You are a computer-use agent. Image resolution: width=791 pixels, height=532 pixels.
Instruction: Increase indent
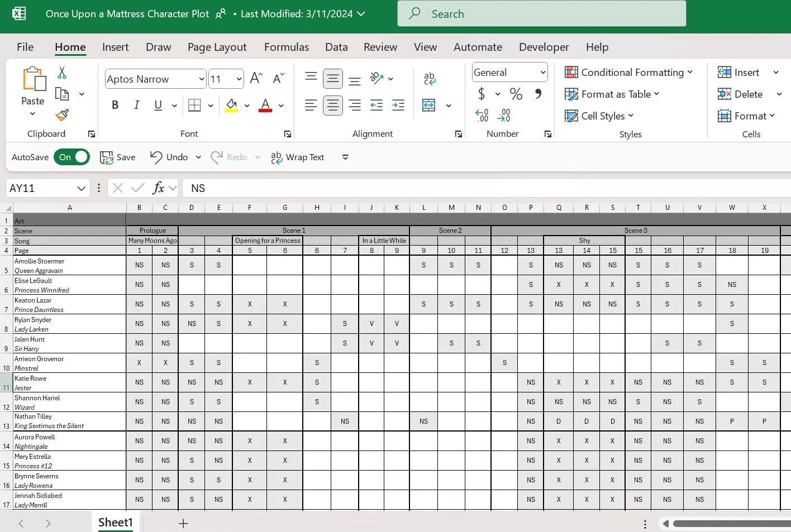pyautogui.click(x=398, y=105)
